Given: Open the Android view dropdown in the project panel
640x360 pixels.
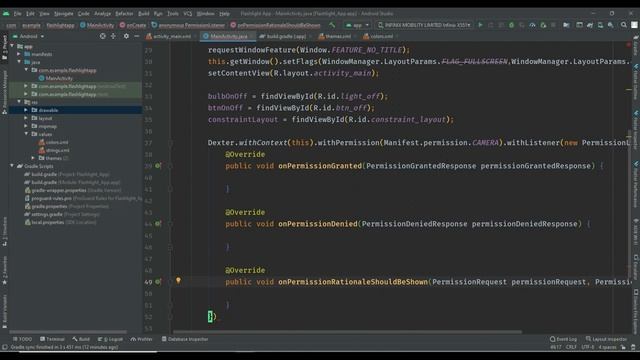Looking at the screenshot, I should pyautogui.click(x=29, y=36).
